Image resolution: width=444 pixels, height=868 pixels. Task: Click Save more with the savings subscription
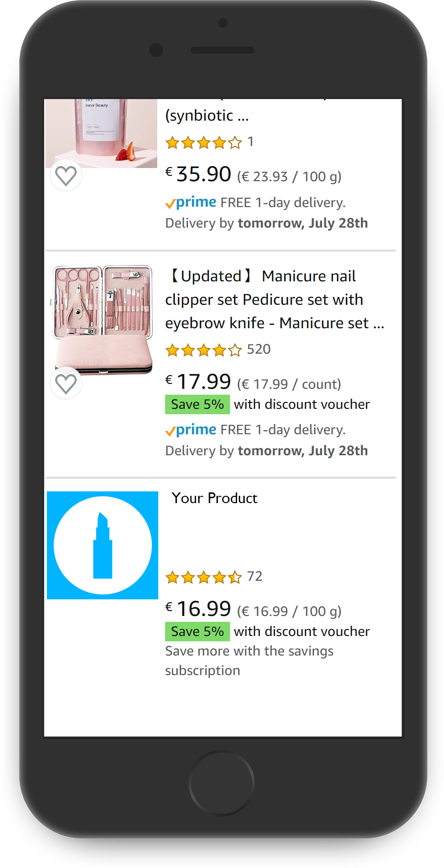click(x=249, y=661)
